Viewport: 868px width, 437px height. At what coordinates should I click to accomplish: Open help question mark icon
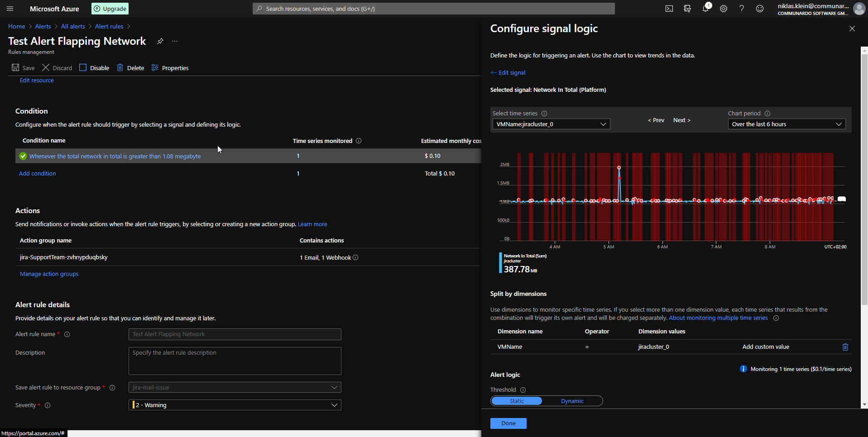click(742, 9)
